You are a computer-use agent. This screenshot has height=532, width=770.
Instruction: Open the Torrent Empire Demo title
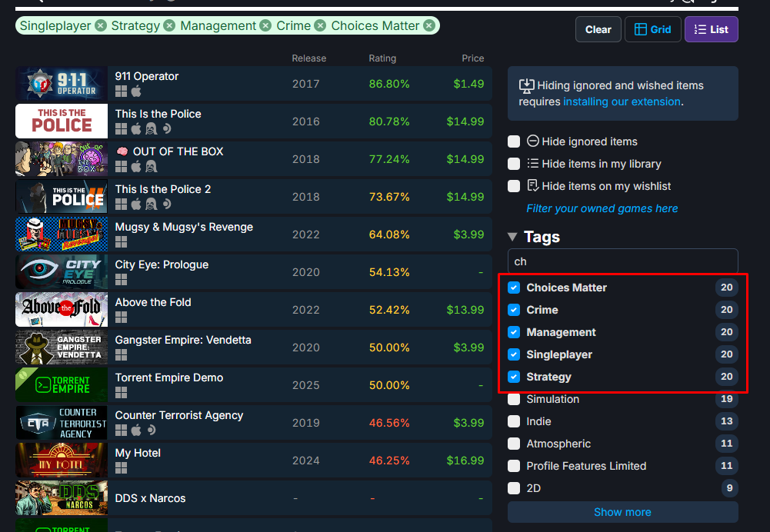(169, 378)
